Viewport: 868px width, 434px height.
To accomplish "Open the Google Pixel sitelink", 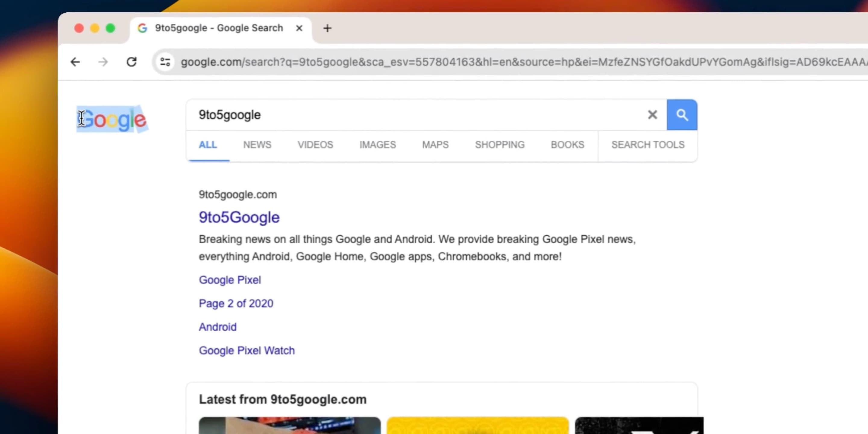I will pos(230,280).
